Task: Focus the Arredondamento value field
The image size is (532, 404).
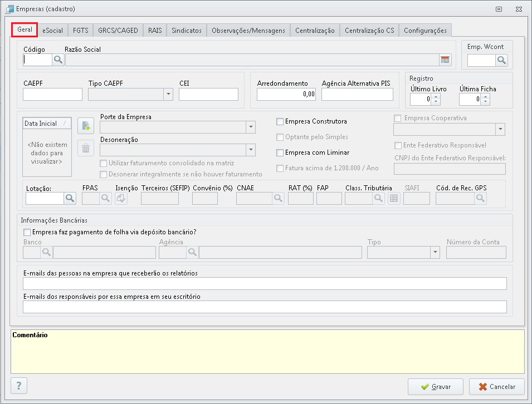Action: (286, 94)
